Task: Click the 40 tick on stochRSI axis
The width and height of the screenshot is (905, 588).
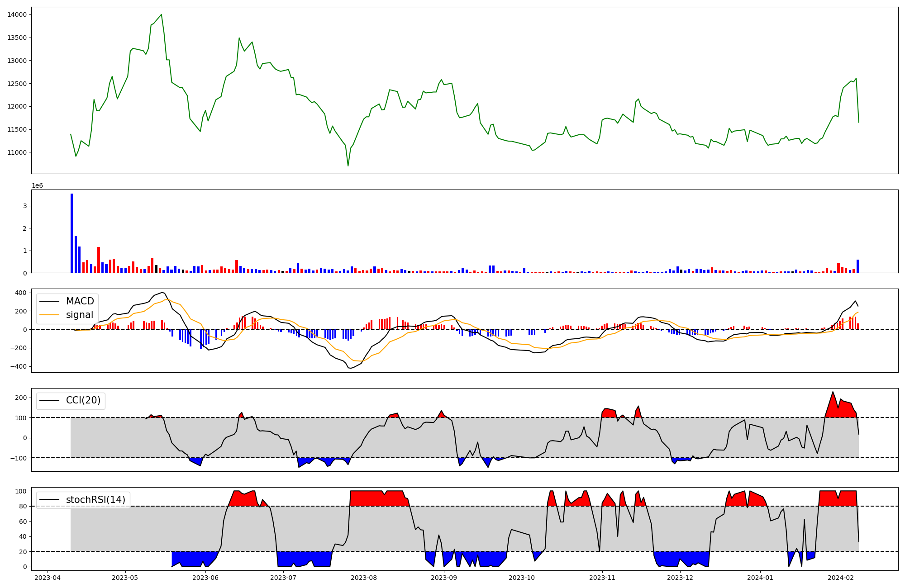Action: tap(23, 536)
